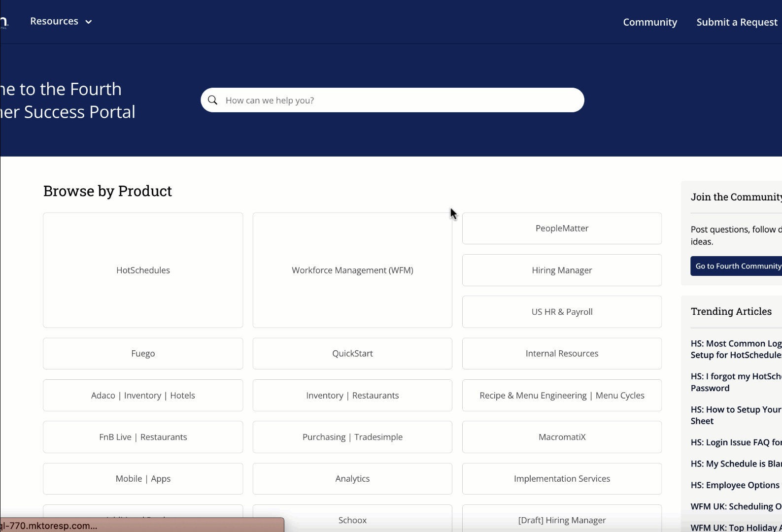Select Adaco | Inventory | Hotels tile

(143, 395)
